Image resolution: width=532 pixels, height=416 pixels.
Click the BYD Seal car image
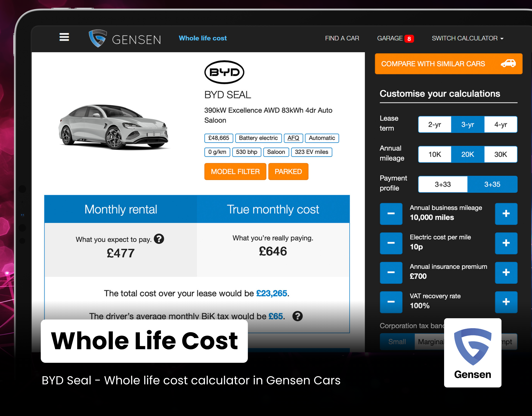click(x=114, y=127)
